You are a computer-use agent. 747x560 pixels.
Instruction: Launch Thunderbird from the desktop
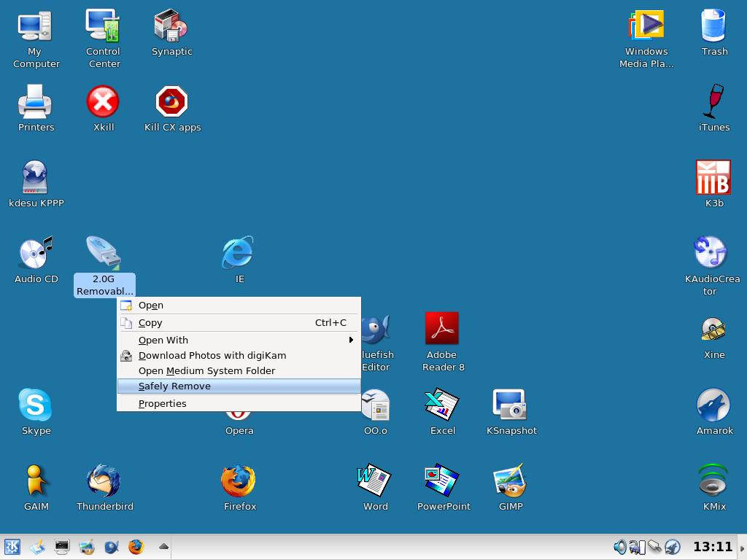[104, 481]
